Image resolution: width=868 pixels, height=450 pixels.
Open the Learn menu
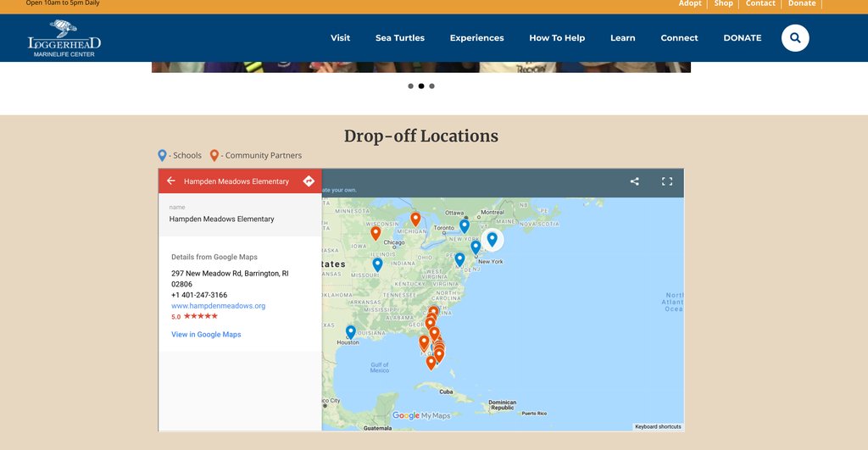[623, 37]
